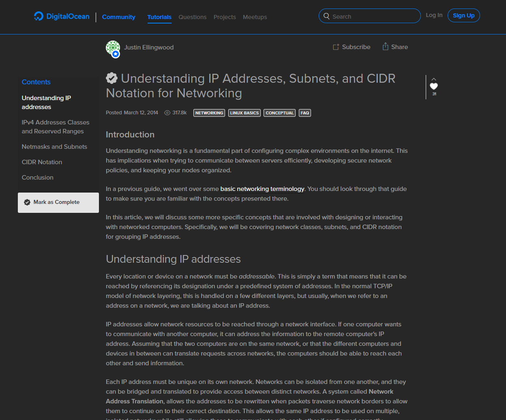Open the NETWORKING tag
The height and width of the screenshot is (420, 506).
coord(209,113)
